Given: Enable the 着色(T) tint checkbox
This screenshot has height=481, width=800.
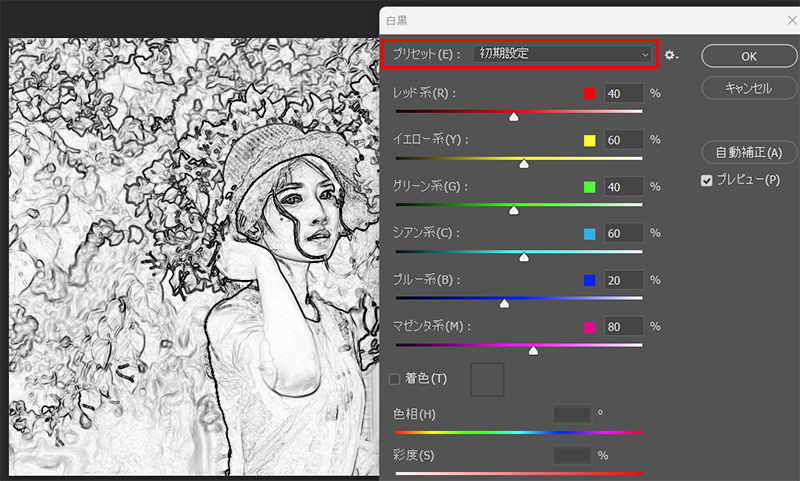Looking at the screenshot, I should [395, 379].
